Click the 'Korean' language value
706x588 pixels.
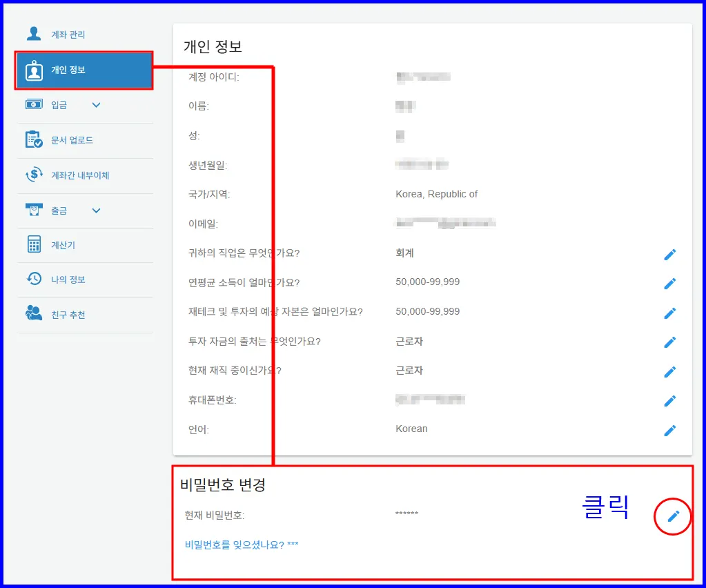coord(411,429)
